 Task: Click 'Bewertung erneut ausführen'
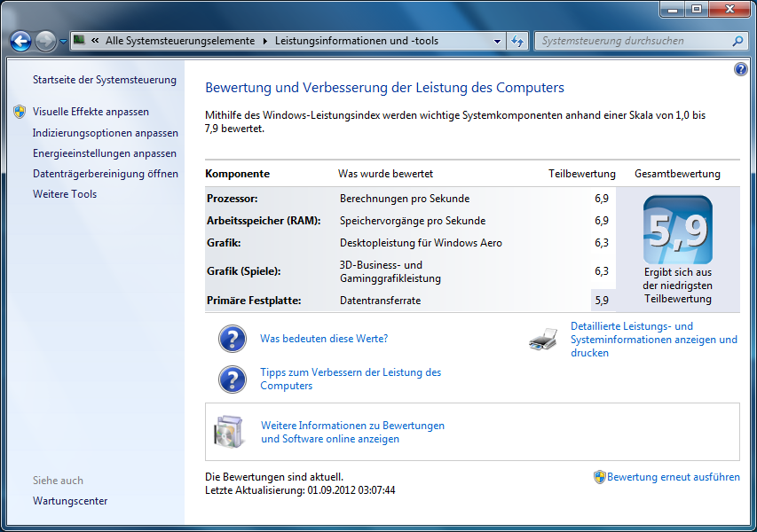pos(674,477)
